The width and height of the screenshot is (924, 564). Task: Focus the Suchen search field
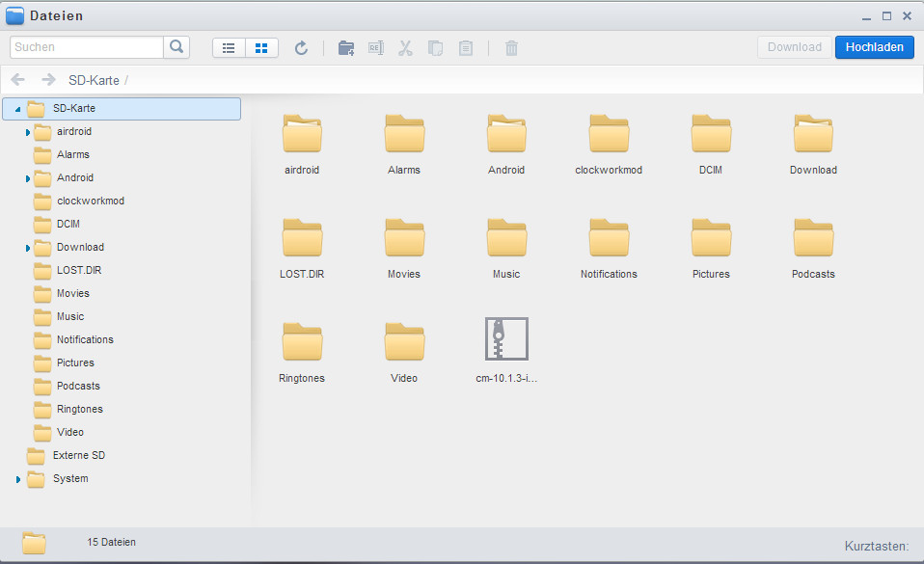[x=87, y=47]
